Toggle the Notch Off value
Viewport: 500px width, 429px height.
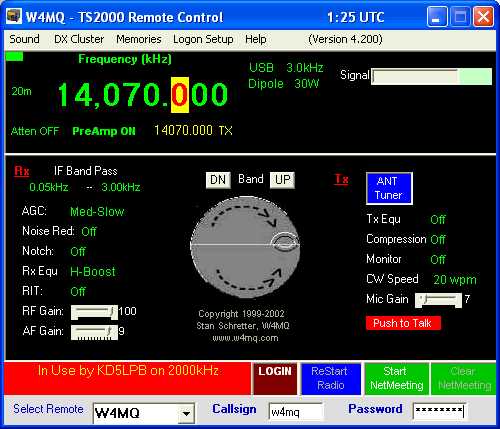point(78,251)
